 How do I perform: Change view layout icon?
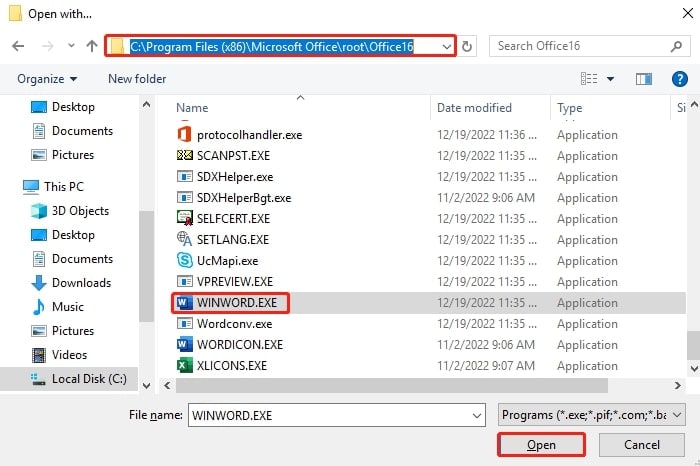[x=589, y=79]
